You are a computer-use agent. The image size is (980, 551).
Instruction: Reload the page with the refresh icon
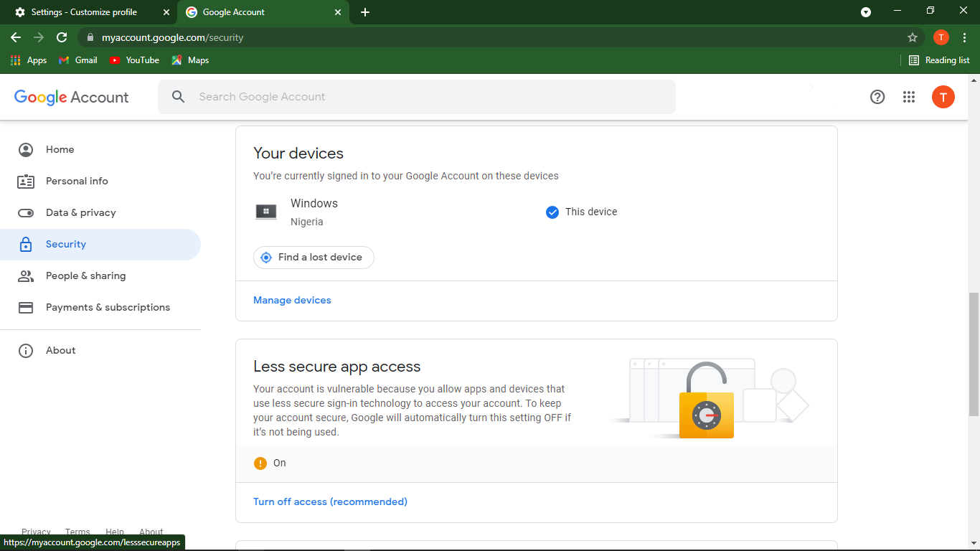[x=62, y=37]
